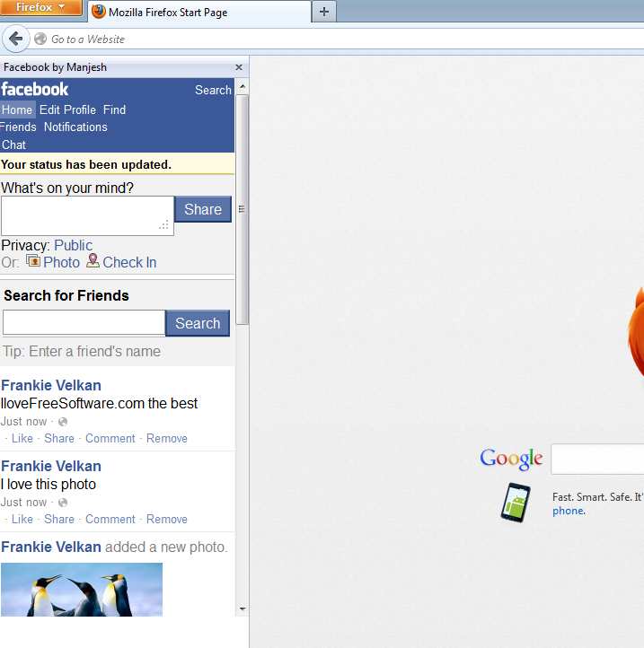Open the phone link under the promo text
Screen dimensions: 644x648
(569, 511)
